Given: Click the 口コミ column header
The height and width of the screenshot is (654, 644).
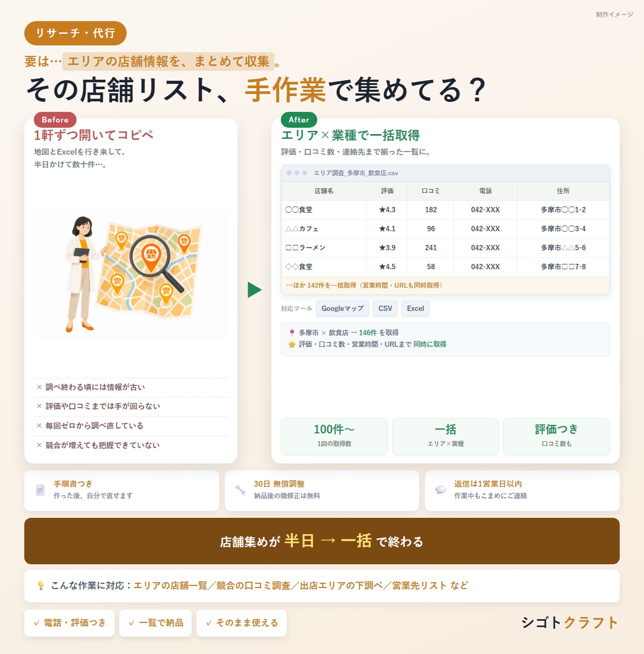Looking at the screenshot, I should [431, 191].
